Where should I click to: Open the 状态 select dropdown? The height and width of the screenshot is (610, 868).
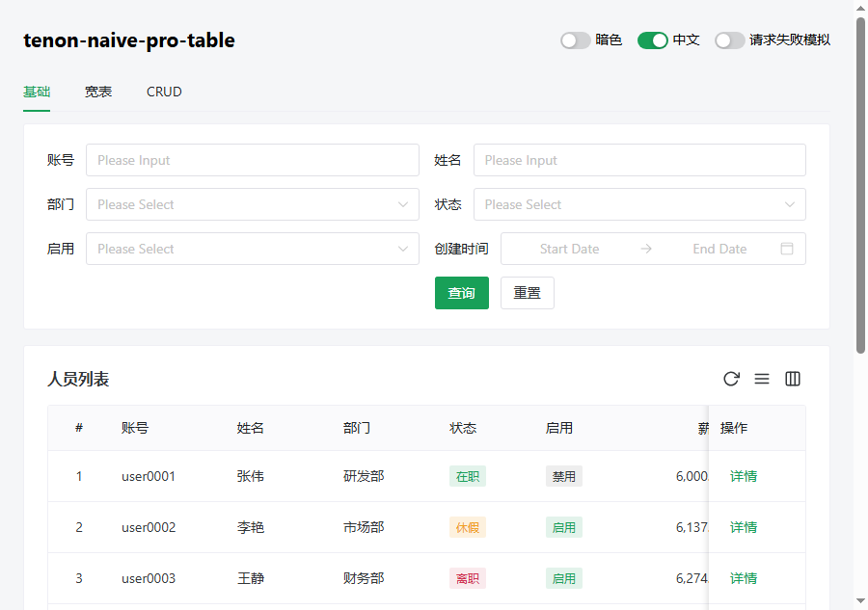point(639,204)
